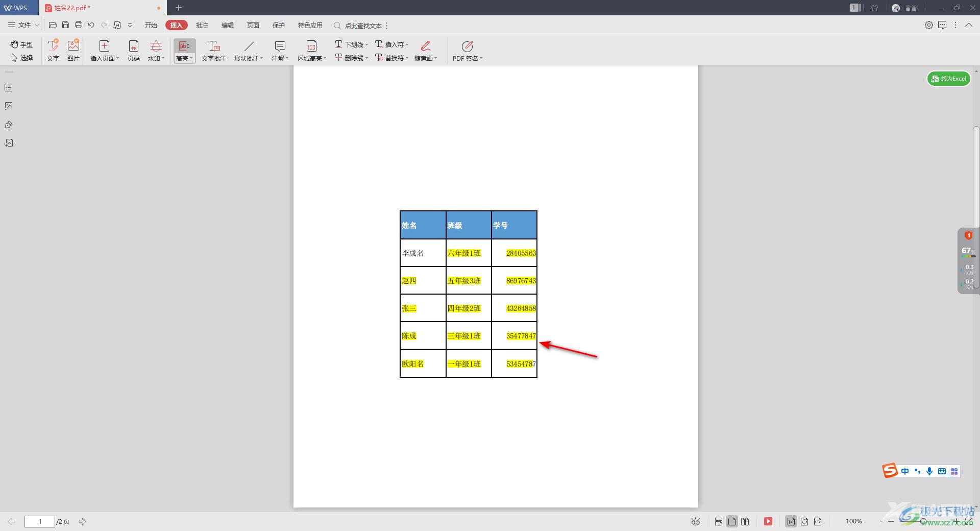Switch to the 保护 ribbon tab
This screenshot has height=531, width=980.
pos(279,25)
